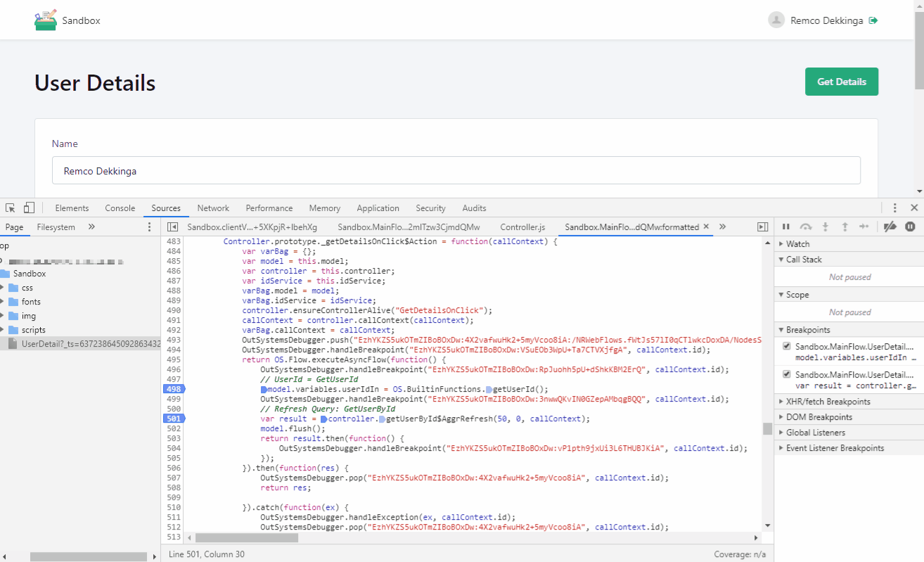Click inside the Name text field

point(456,170)
